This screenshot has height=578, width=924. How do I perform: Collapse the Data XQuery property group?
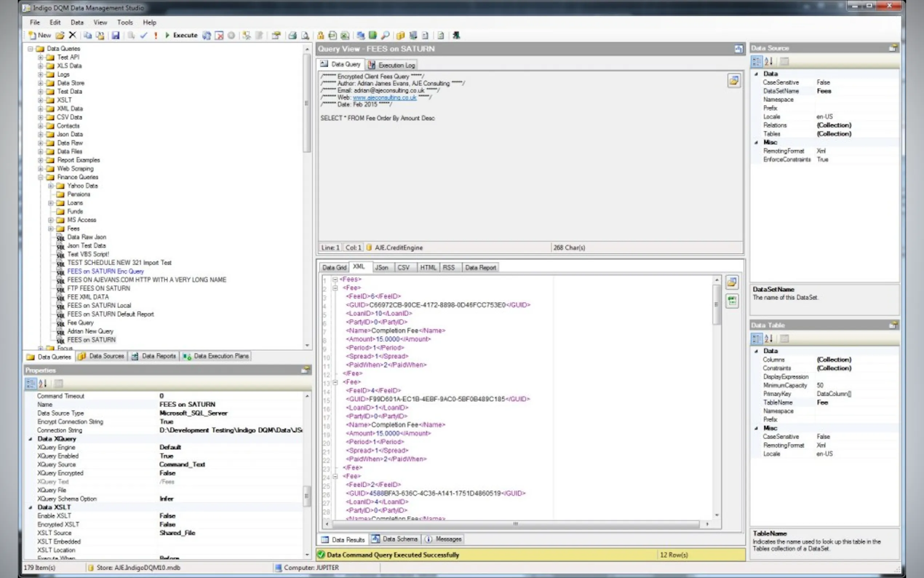(x=31, y=439)
